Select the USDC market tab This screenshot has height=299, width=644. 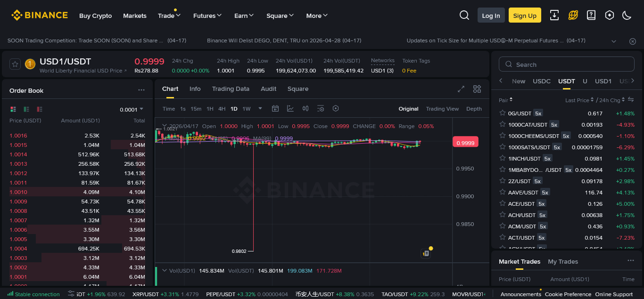click(x=542, y=81)
